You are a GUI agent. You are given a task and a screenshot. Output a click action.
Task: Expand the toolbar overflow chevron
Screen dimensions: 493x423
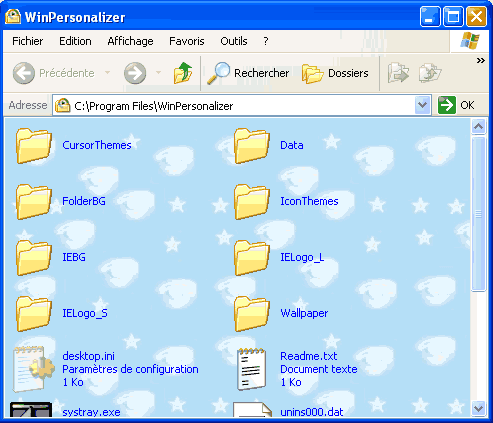click(480, 60)
